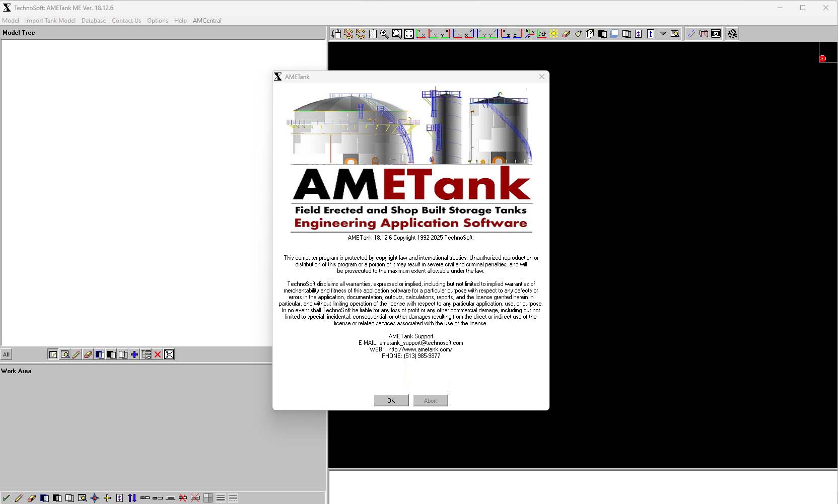Click the yellow sun lighting icon
Screen dimensions: 838x504
click(x=554, y=34)
